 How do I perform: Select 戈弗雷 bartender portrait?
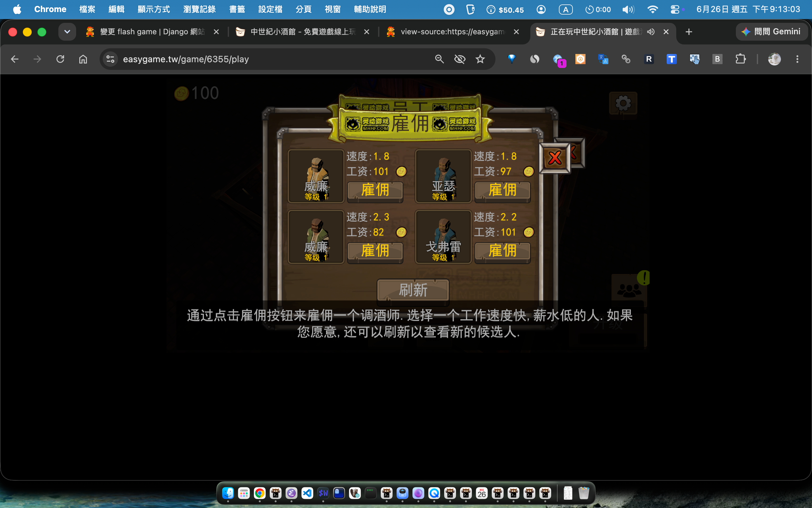pyautogui.click(x=443, y=237)
